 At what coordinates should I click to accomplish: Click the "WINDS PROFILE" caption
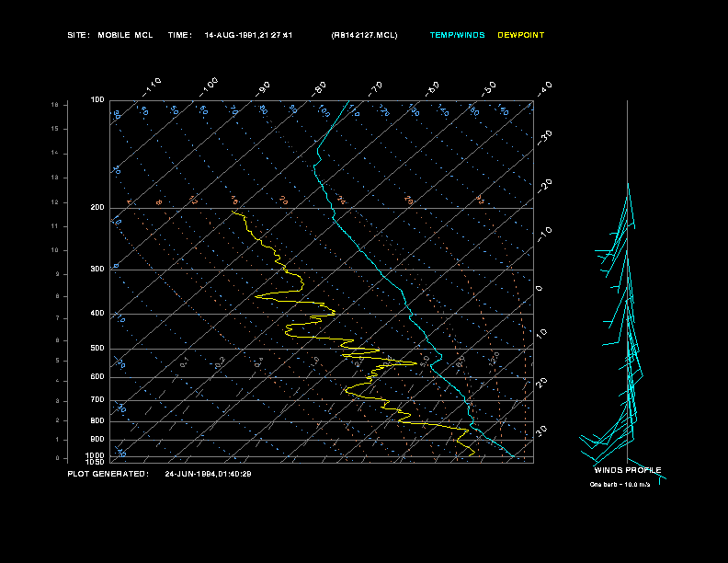pyautogui.click(x=628, y=470)
